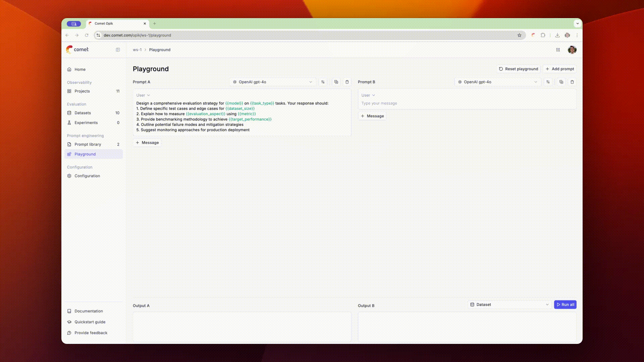The image size is (644, 362).
Task: Duplicate Prompt A with copy icon
Action: click(x=336, y=82)
